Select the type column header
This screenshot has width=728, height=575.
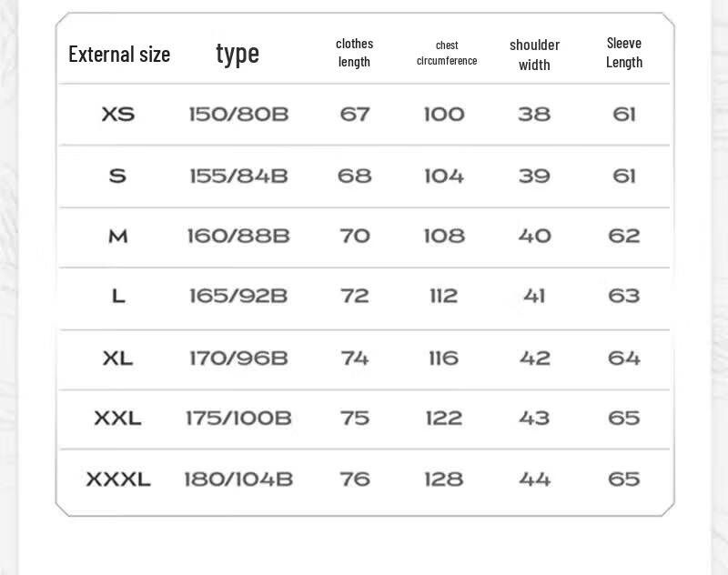point(238,54)
